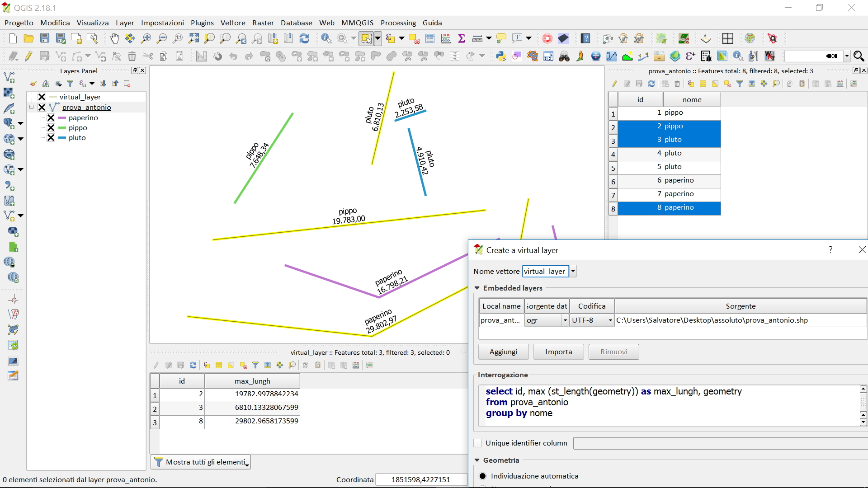This screenshot has height=488, width=868.
Task: Open the Processing menu
Action: [398, 23]
